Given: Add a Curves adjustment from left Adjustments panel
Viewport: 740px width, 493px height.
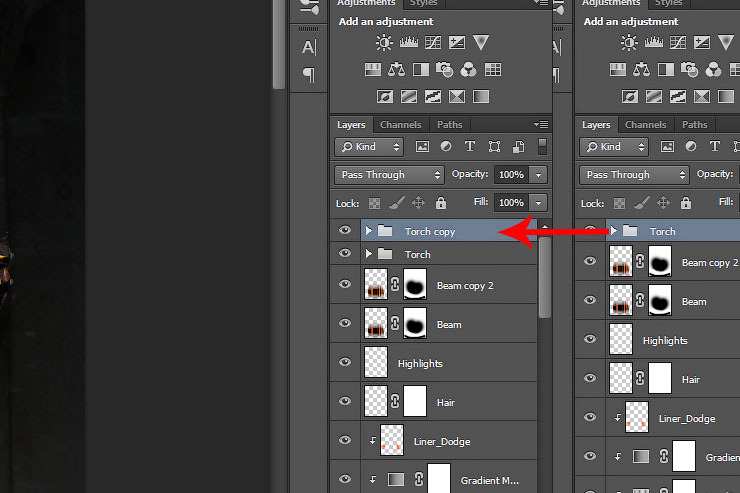Looking at the screenshot, I should pos(433,42).
